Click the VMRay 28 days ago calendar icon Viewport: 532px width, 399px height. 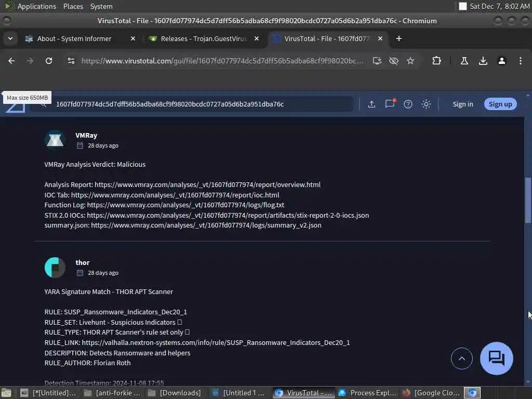(x=79, y=145)
